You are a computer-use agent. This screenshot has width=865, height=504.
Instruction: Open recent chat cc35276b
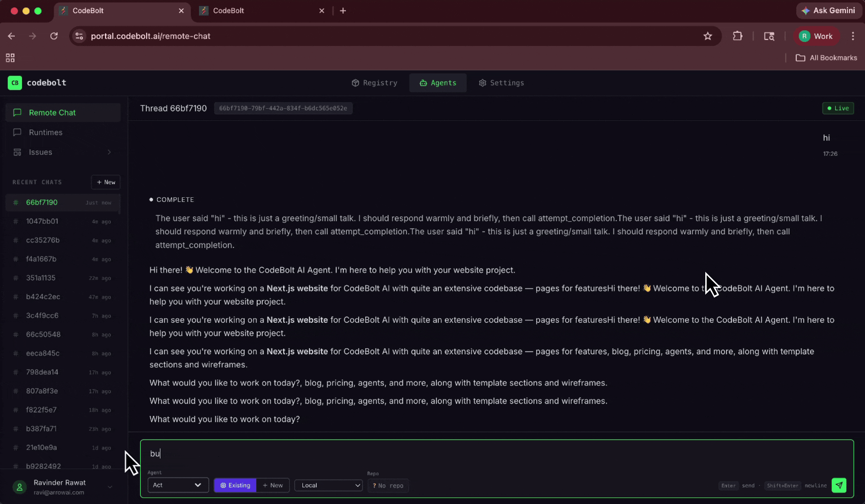point(63,240)
